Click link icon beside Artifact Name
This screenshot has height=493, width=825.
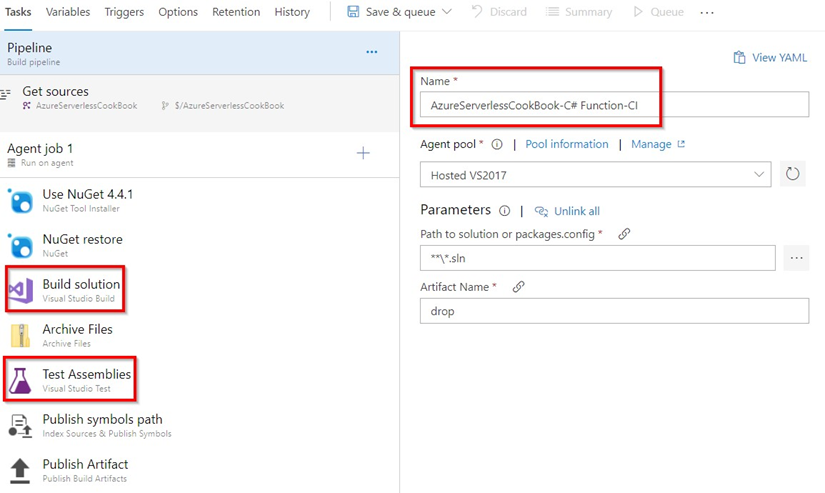(518, 287)
